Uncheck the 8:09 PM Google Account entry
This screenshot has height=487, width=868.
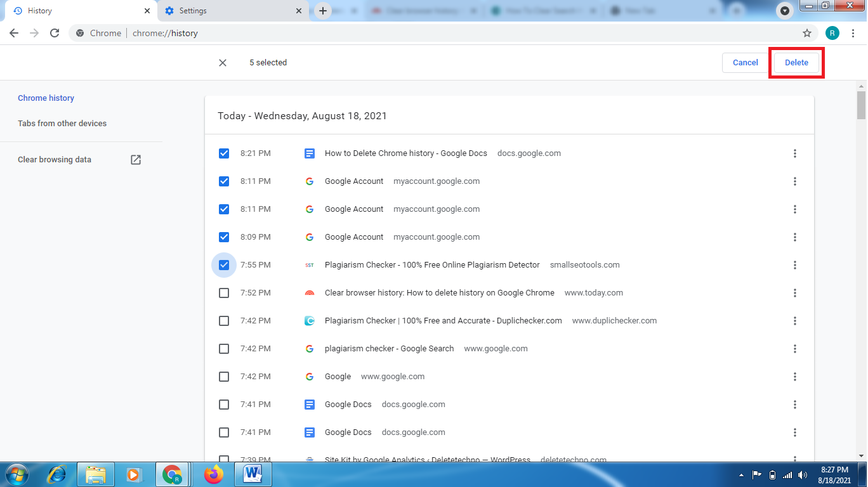pyautogui.click(x=224, y=237)
